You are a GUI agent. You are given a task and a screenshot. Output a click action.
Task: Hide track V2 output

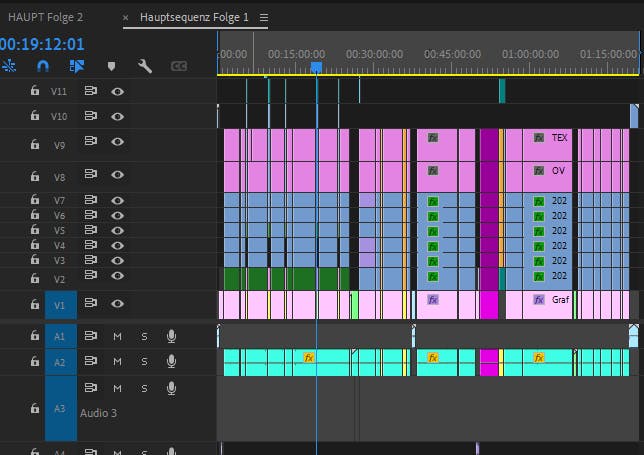click(x=117, y=276)
